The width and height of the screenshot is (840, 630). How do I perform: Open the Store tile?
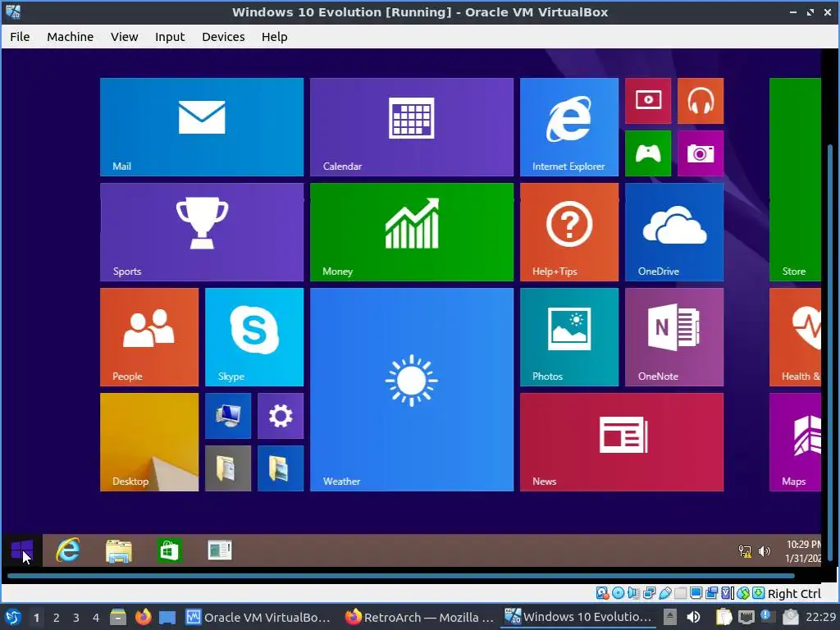795,180
